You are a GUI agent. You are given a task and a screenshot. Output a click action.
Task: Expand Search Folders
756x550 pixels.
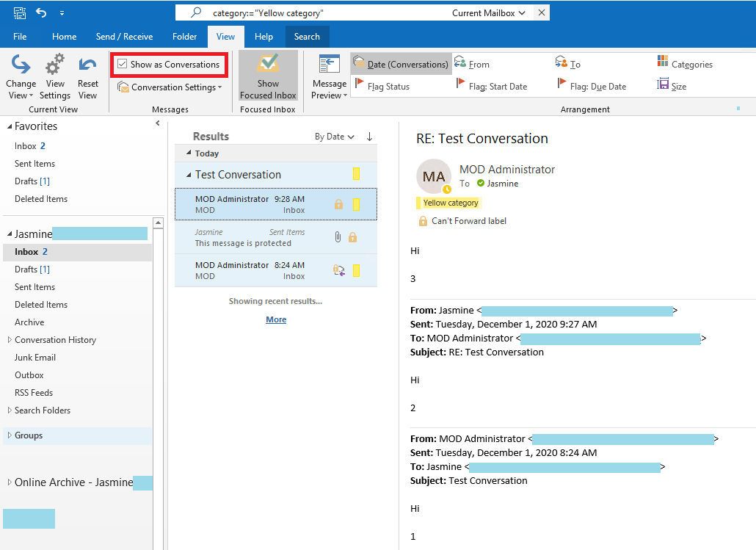(9, 410)
